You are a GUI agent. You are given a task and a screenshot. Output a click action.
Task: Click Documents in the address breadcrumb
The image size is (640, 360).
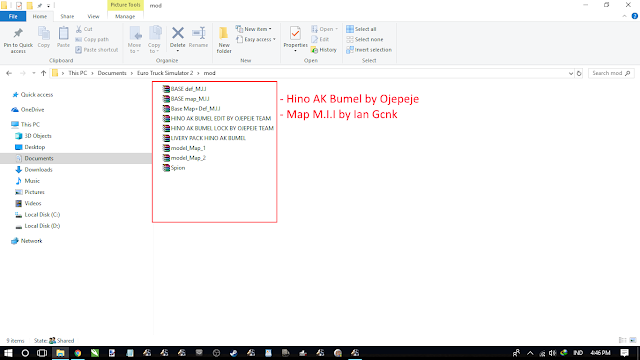[x=112, y=73]
